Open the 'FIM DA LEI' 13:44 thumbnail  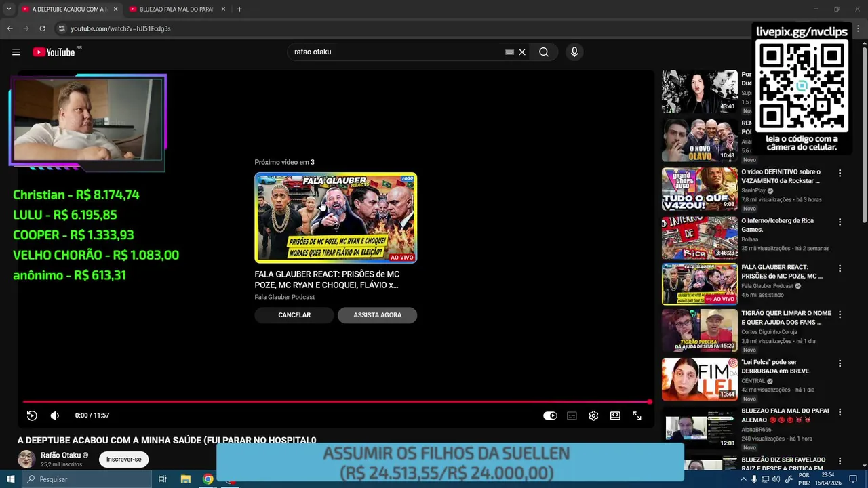[x=700, y=379]
